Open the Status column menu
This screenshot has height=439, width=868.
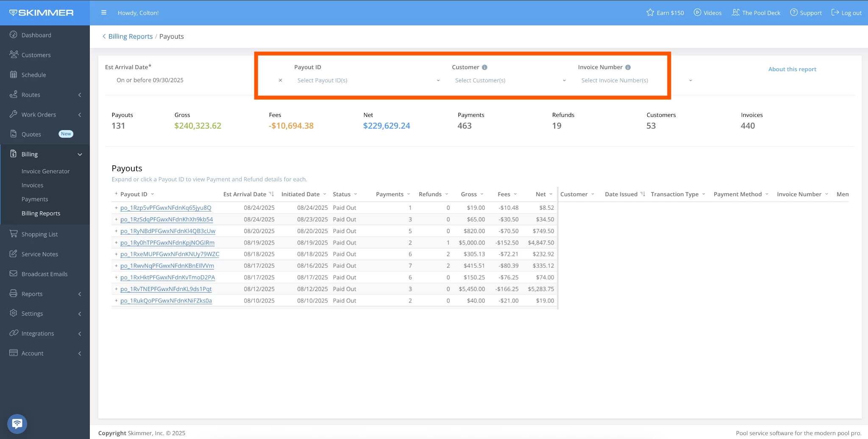[356, 194]
